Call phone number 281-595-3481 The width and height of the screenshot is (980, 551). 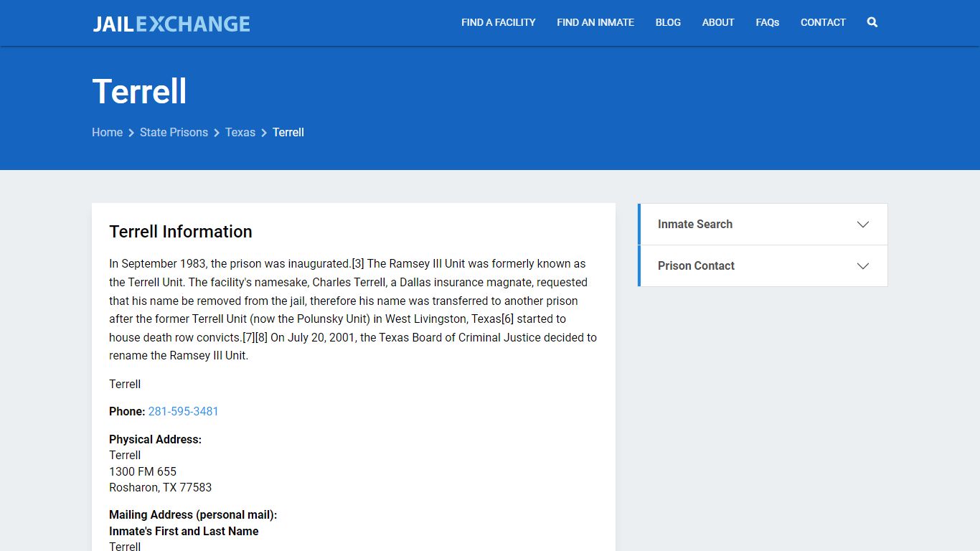(183, 411)
